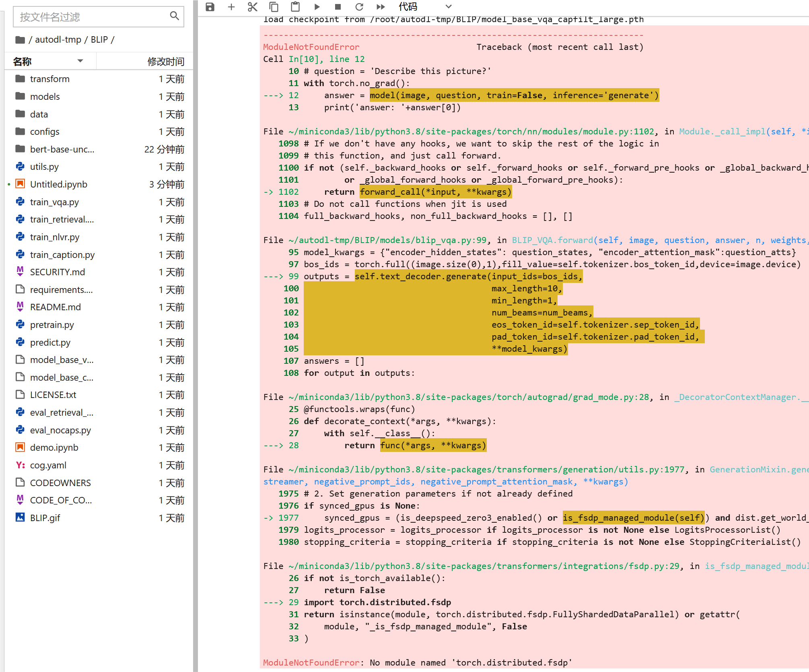
Task: Insert a new cell with the plus icon
Action: (231, 7)
